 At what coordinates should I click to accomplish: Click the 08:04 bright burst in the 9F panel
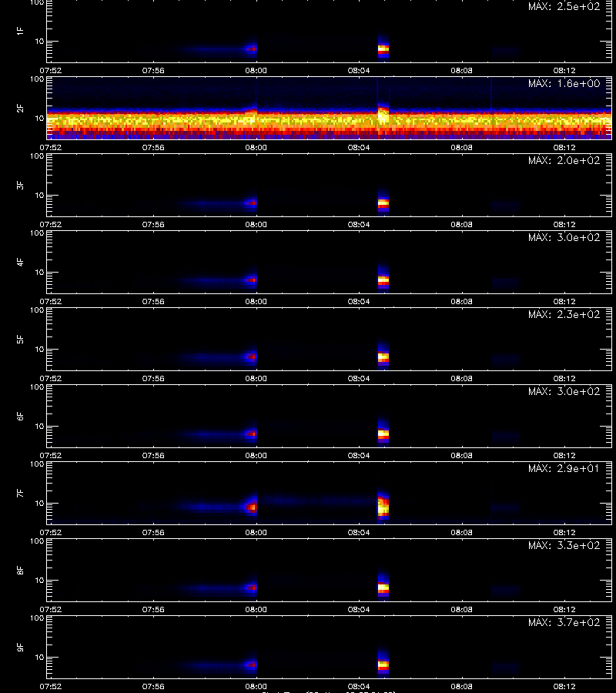(x=383, y=665)
